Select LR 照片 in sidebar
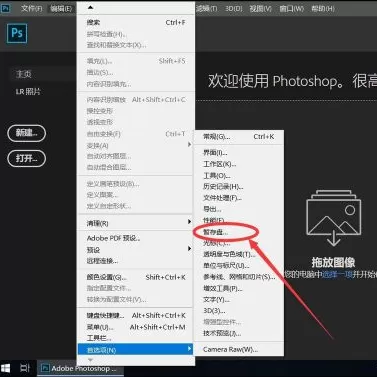377x377 pixels. click(28, 91)
